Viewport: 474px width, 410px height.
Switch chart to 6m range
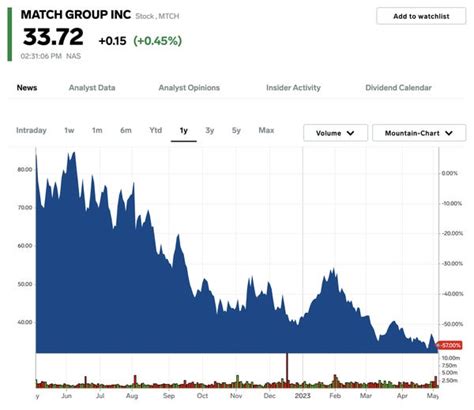pyautogui.click(x=126, y=130)
